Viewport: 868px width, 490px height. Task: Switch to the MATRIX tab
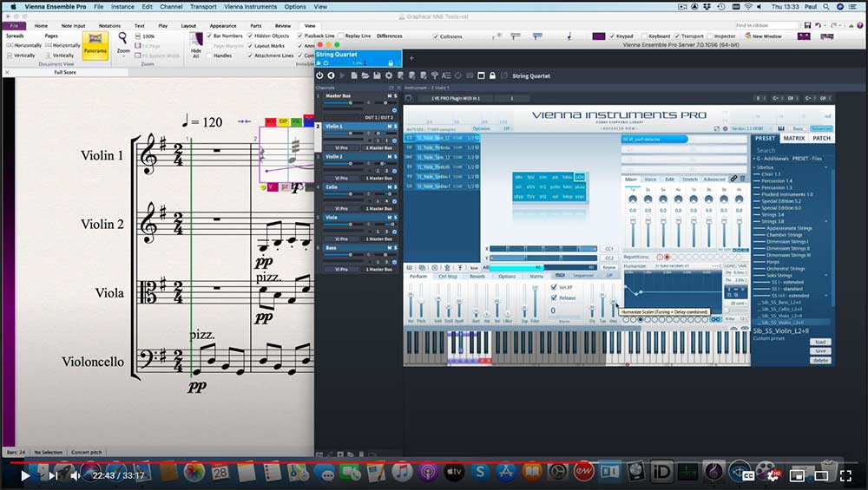point(794,138)
